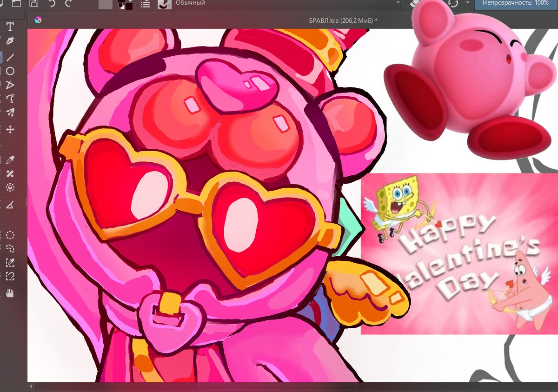Select the Happy Valentine's Day reference image

pos(459,254)
